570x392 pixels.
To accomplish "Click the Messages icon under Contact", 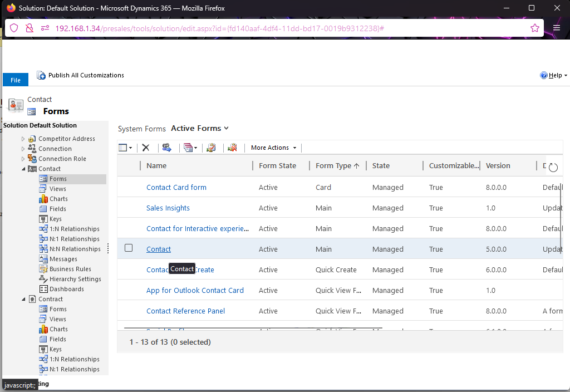I will (x=43, y=259).
